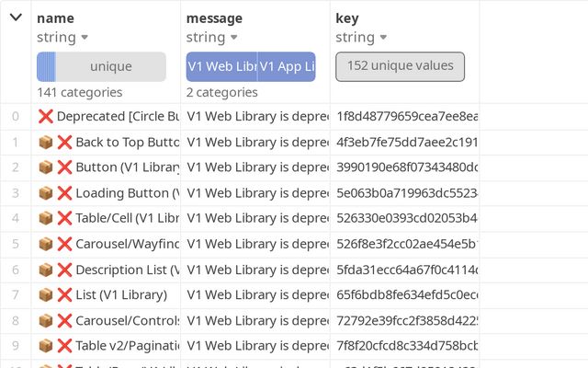Click the package icon for Back to Top Button

click(x=45, y=143)
